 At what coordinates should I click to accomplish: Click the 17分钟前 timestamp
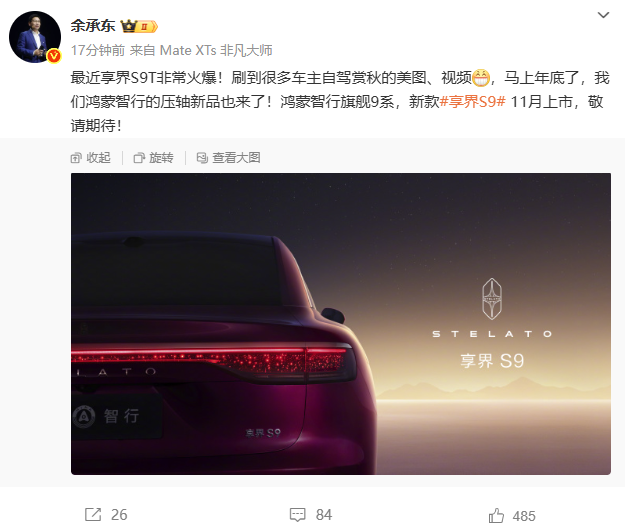tap(98, 50)
